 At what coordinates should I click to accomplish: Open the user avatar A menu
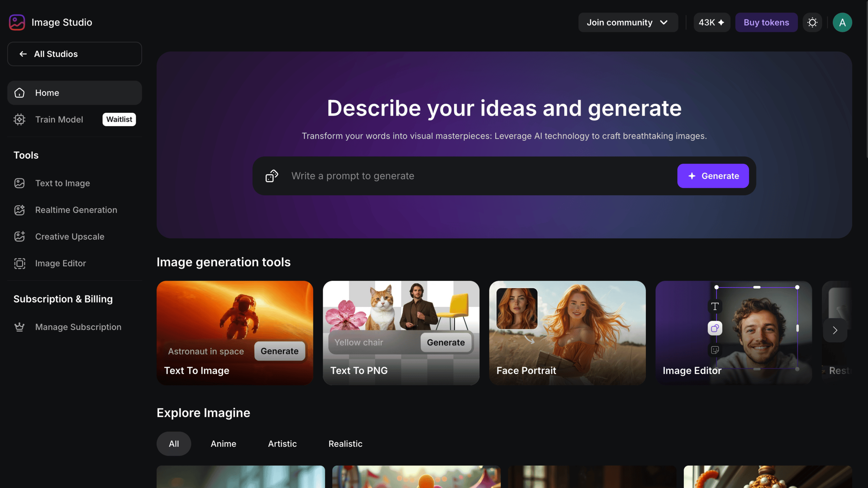pyautogui.click(x=842, y=22)
